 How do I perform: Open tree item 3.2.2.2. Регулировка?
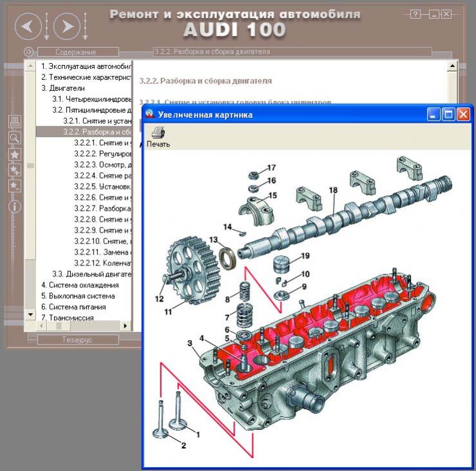tap(102, 153)
